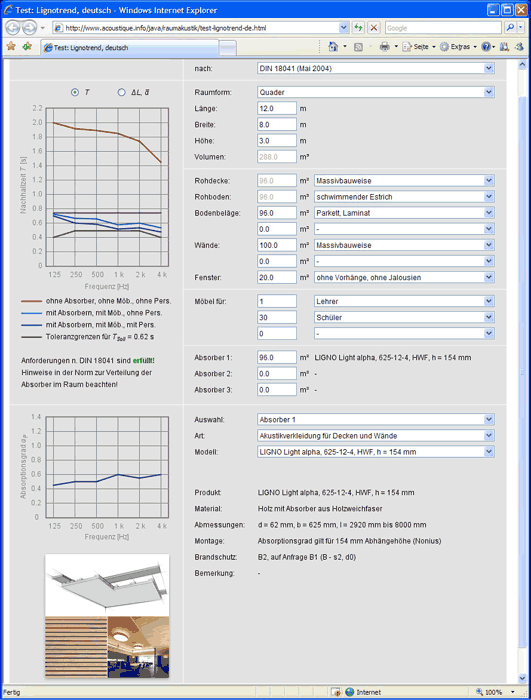Click the Absorber 2 area field
Screen dimensions: 531x700
pos(277,374)
